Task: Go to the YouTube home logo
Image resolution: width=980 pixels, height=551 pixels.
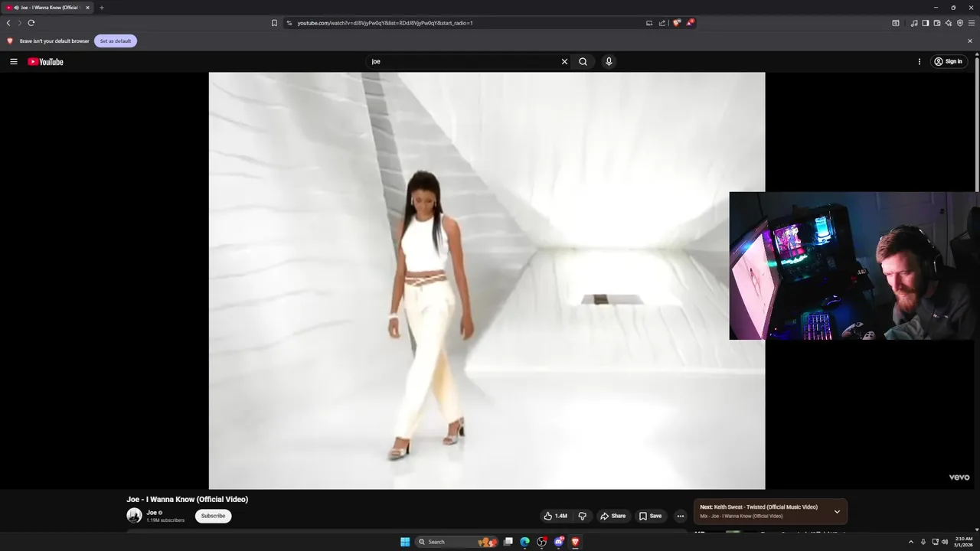Action: coord(45,61)
